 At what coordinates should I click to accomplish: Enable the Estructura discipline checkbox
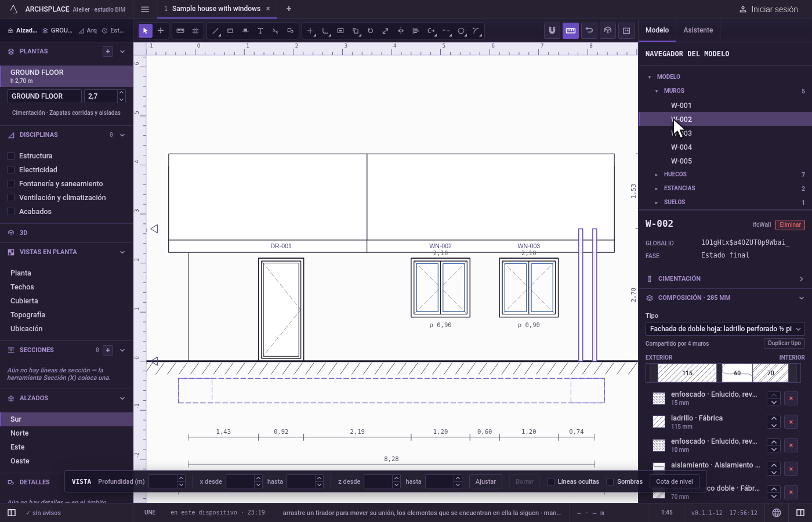(10, 156)
